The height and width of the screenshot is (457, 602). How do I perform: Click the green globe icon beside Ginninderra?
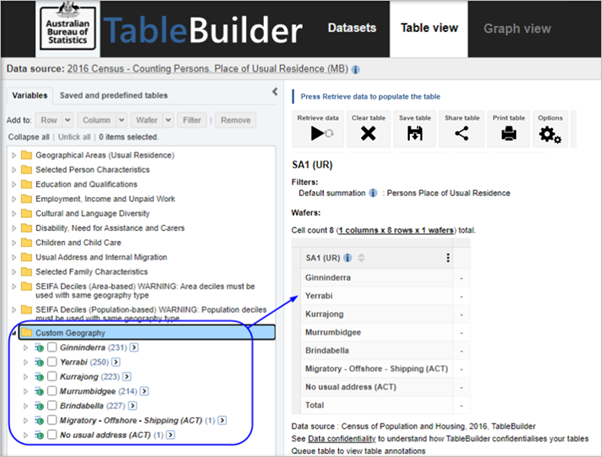pos(39,348)
